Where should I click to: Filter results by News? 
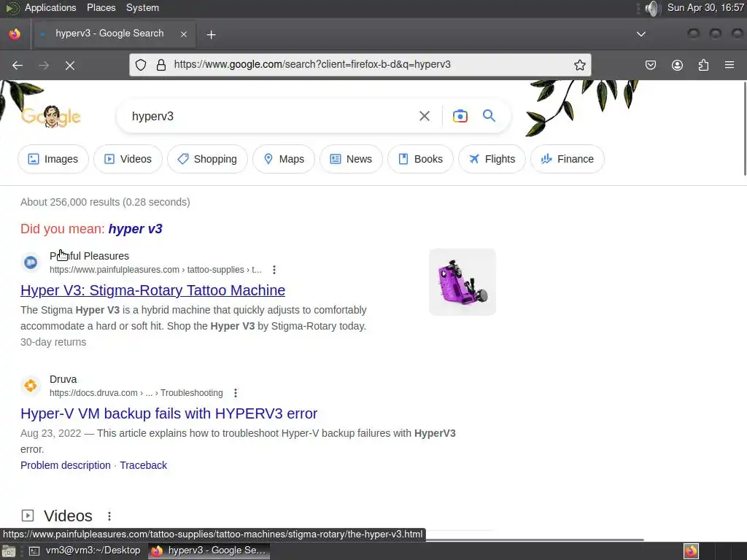point(351,159)
